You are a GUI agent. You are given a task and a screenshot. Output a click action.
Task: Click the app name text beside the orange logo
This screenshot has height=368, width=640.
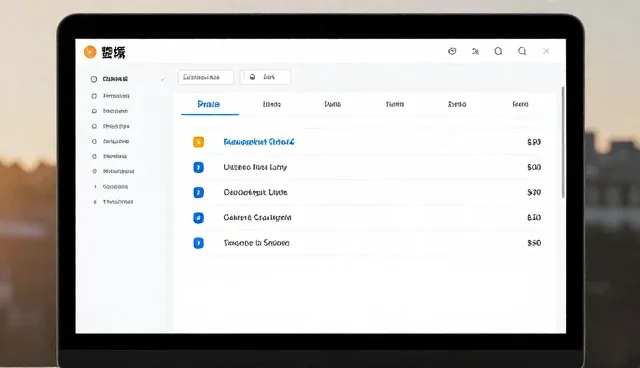113,52
